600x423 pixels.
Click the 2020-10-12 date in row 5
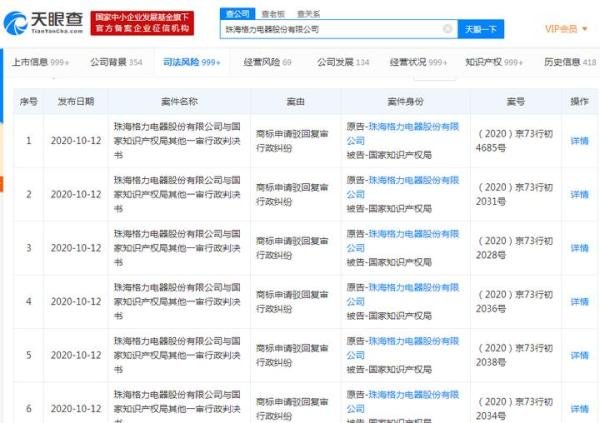point(76,355)
